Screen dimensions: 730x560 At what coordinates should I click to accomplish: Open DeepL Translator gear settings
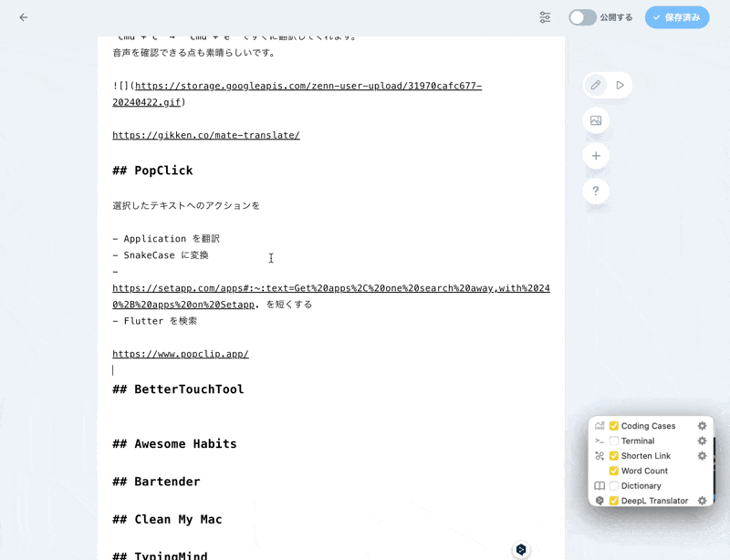pyautogui.click(x=702, y=501)
